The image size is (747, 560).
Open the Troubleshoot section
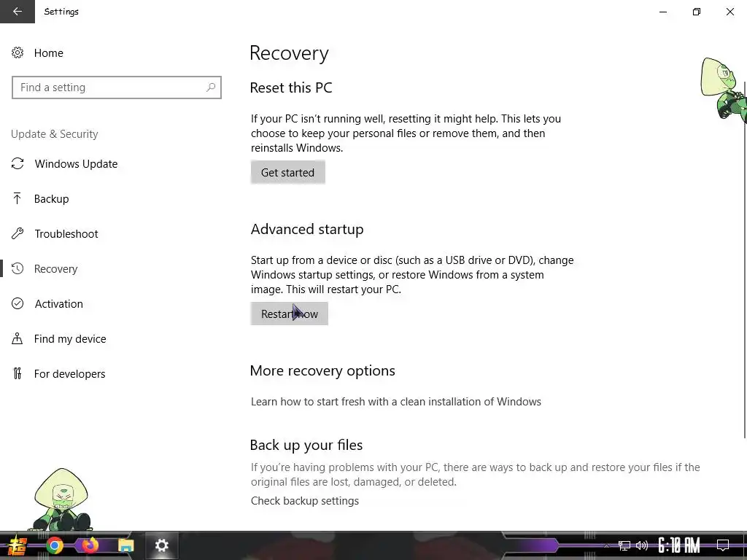pyautogui.click(x=66, y=234)
